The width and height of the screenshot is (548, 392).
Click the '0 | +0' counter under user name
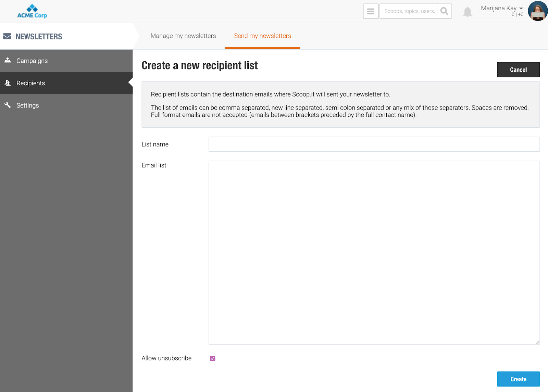[x=517, y=14]
